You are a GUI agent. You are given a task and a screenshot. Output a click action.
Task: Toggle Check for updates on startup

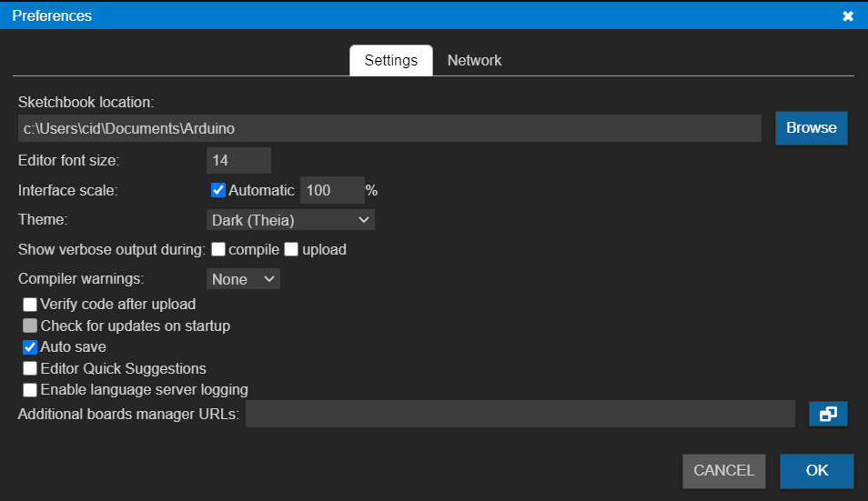pos(30,326)
